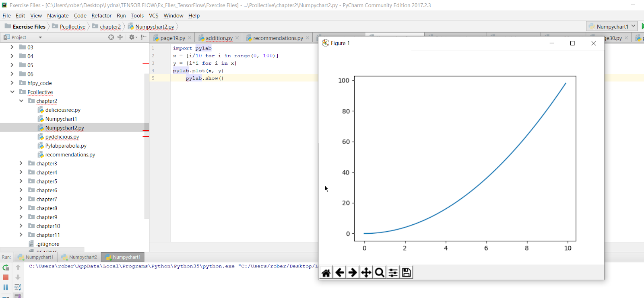Viewport: 644px width, 298px height.
Task: Open deliciousrec.py in project tree
Action: tap(63, 110)
